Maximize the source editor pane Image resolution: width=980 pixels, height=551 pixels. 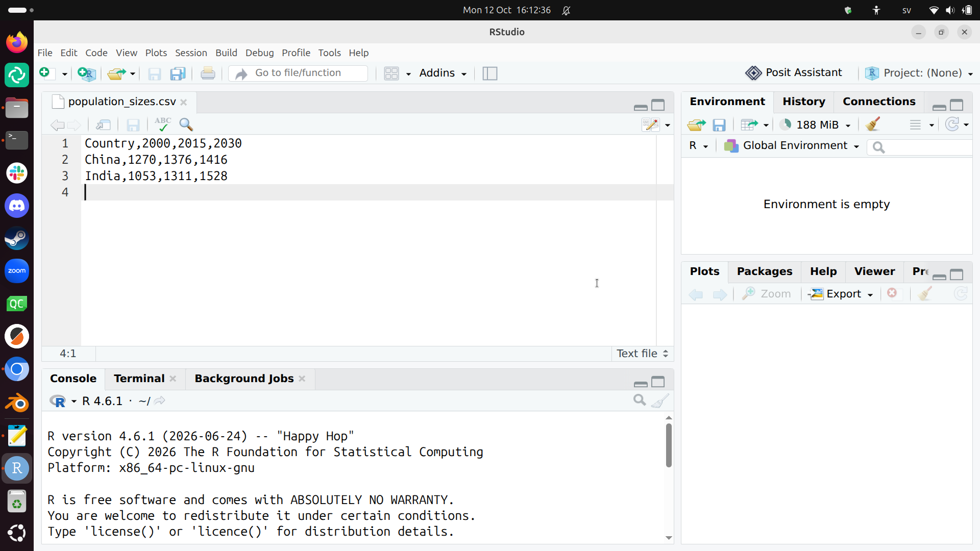click(658, 105)
